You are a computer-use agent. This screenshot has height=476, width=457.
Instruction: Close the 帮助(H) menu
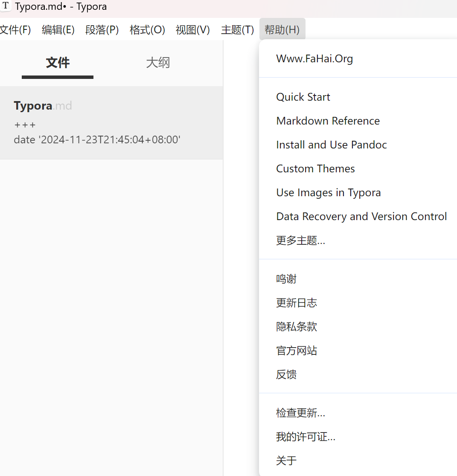point(282,30)
